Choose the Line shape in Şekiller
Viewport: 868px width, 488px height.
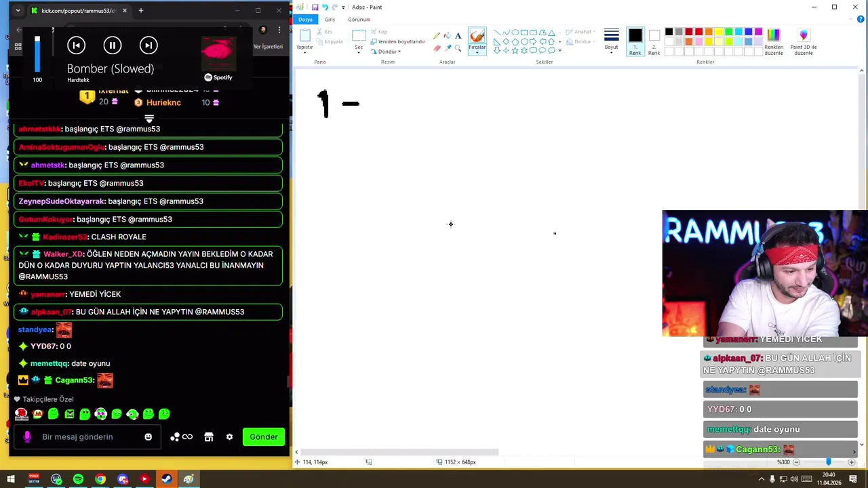click(497, 32)
